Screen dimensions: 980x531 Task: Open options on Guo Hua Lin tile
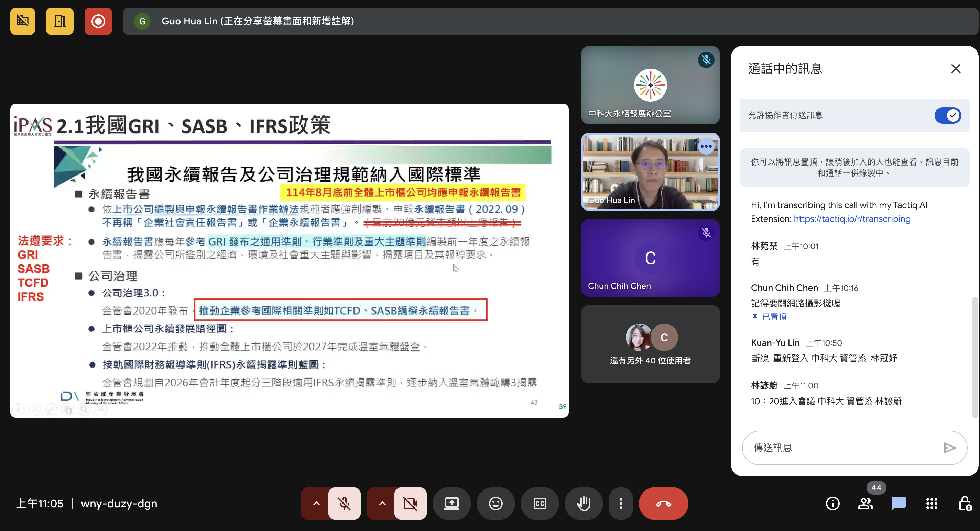click(x=706, y=146)
